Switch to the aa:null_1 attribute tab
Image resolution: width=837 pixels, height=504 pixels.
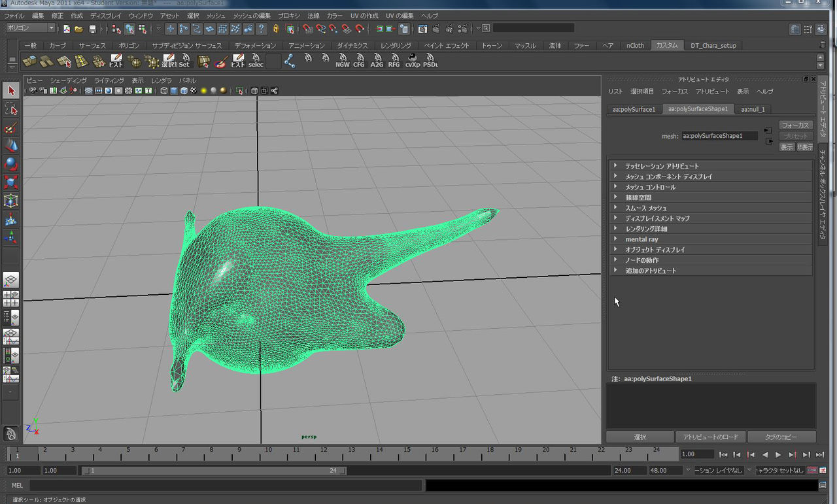pos(753,109)
